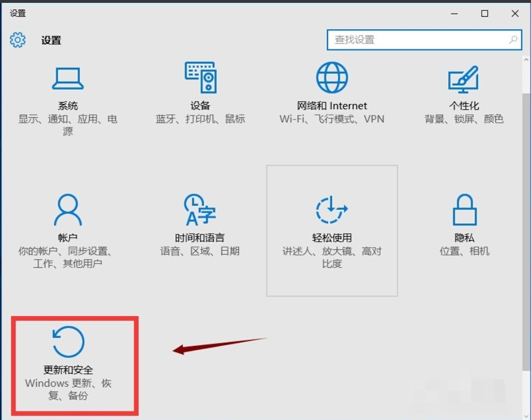Click the magnifier icon in search box
The image size is (531, 420).
click(x=513, y=40)
